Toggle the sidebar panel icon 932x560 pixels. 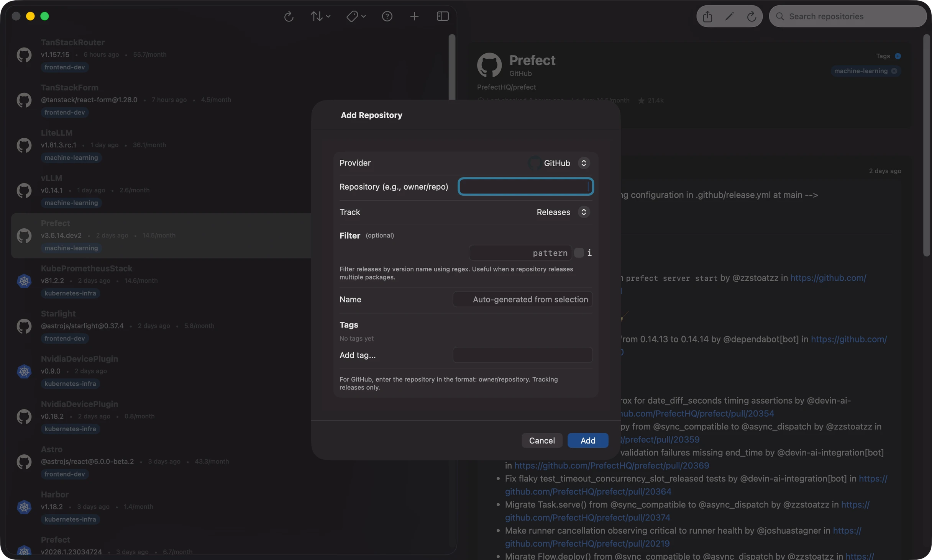(442, 16)
